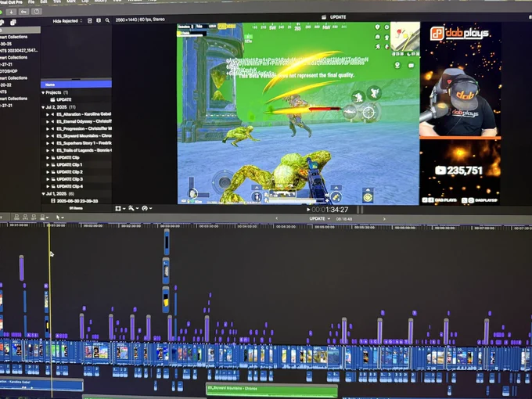532x399 pixels.
Task: Collapse the Jul 1, 2025 group
Action: [43, 194]
